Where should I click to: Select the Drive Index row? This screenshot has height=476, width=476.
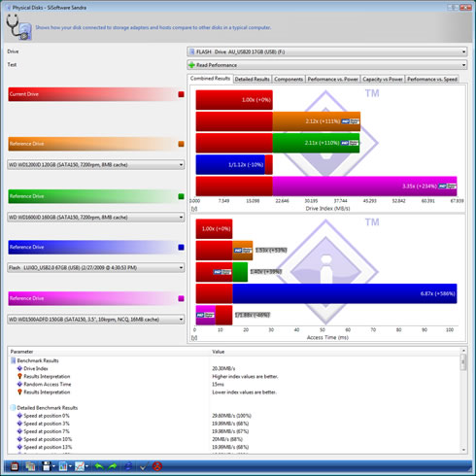235,368
